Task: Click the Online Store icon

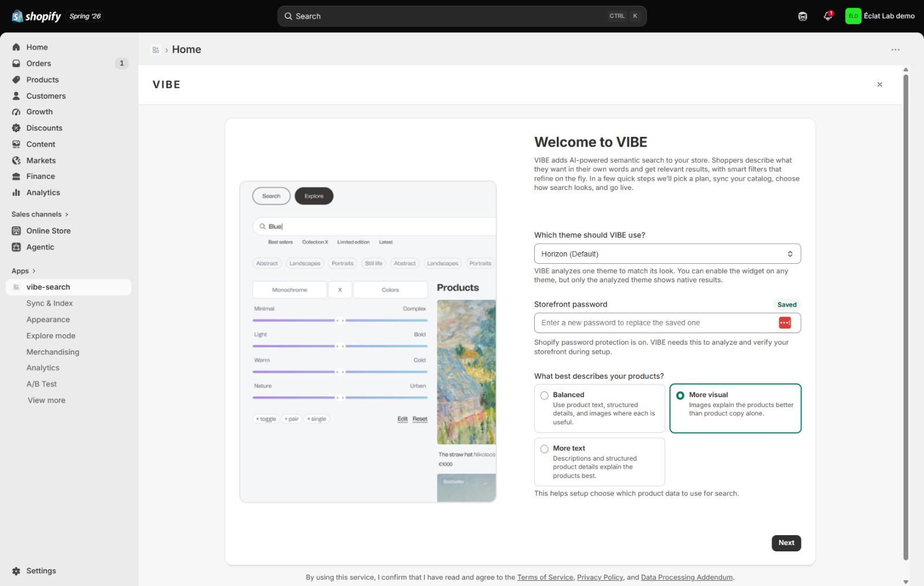Action: click(x=16, y=231)
